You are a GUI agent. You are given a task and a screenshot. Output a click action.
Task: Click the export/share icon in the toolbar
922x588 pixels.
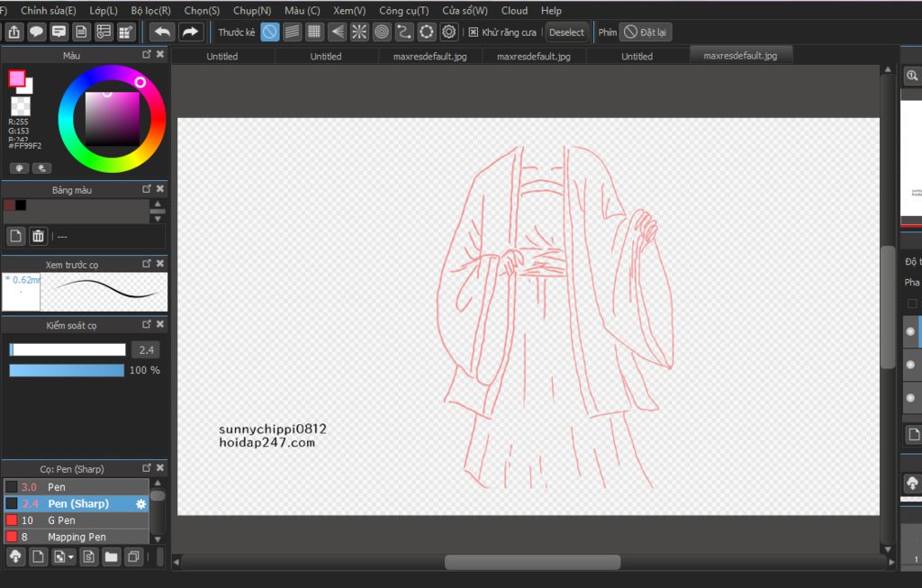tap(14, 32)
